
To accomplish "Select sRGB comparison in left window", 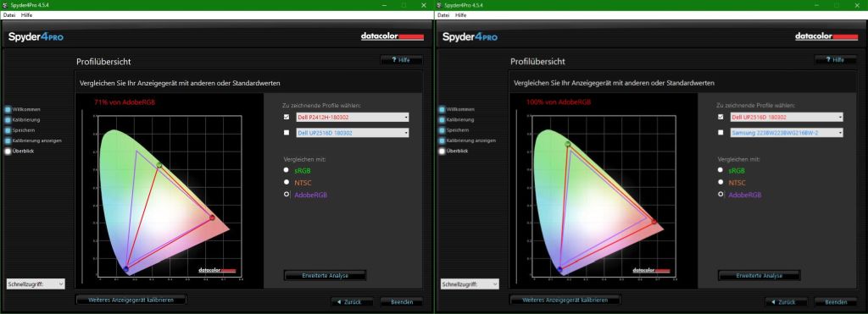I will (x=287, y=170).
